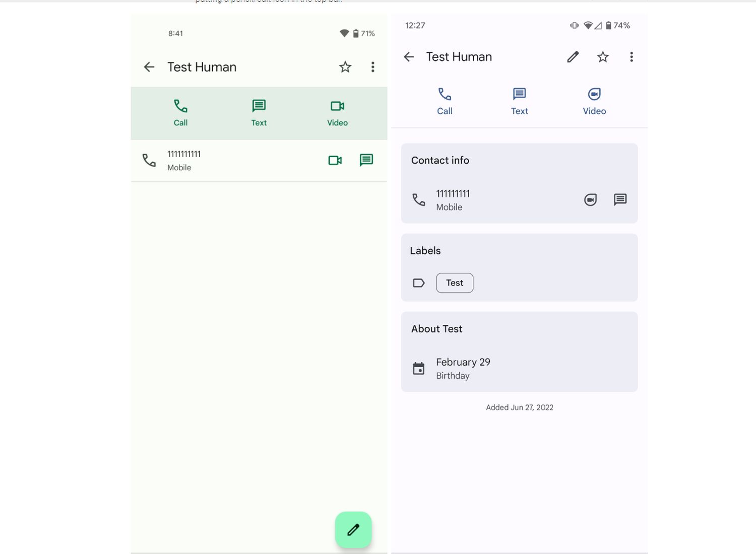Open February 29 Birthday entry
This screenshot has height=554, width=756.
(520, 369)
